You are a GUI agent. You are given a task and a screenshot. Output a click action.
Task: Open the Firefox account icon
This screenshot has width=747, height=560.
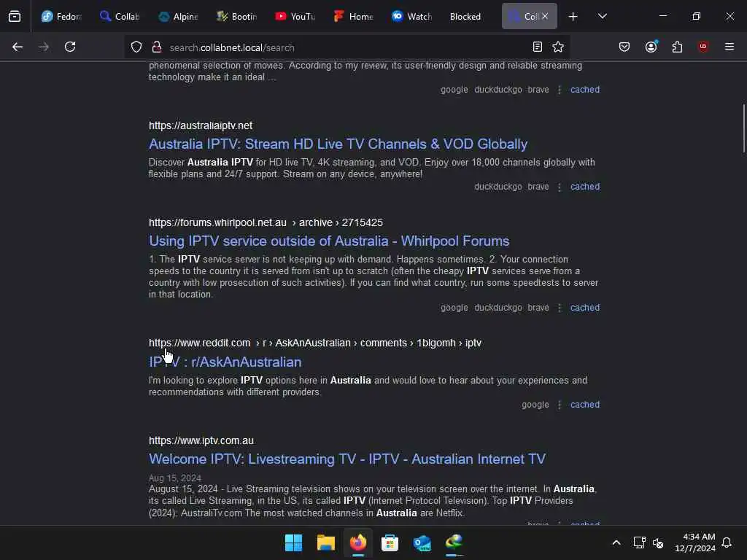tap(651, 47)
